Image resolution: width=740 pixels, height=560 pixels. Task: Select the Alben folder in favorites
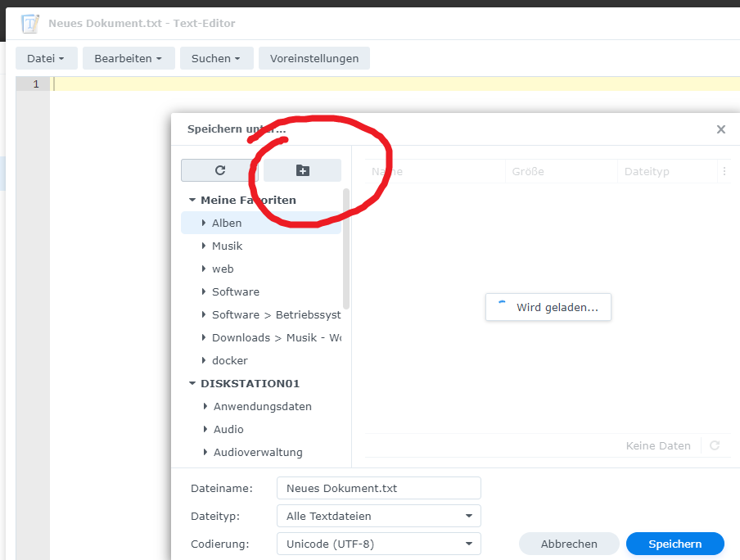click(x=227, y=223)
